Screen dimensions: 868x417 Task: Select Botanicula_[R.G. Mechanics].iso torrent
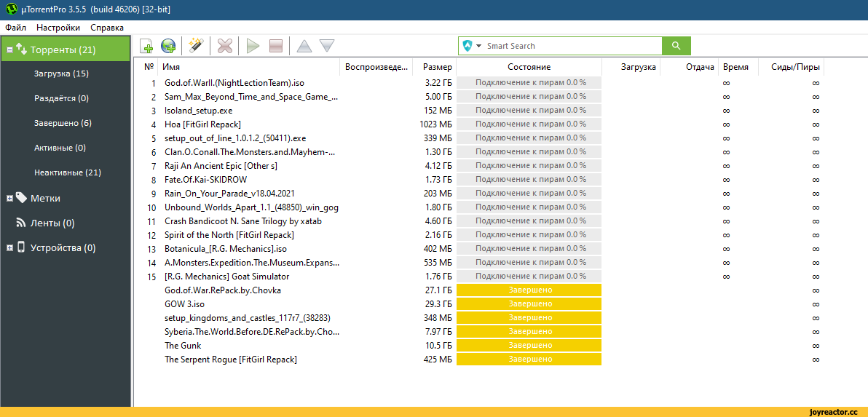tap(225, 249)
